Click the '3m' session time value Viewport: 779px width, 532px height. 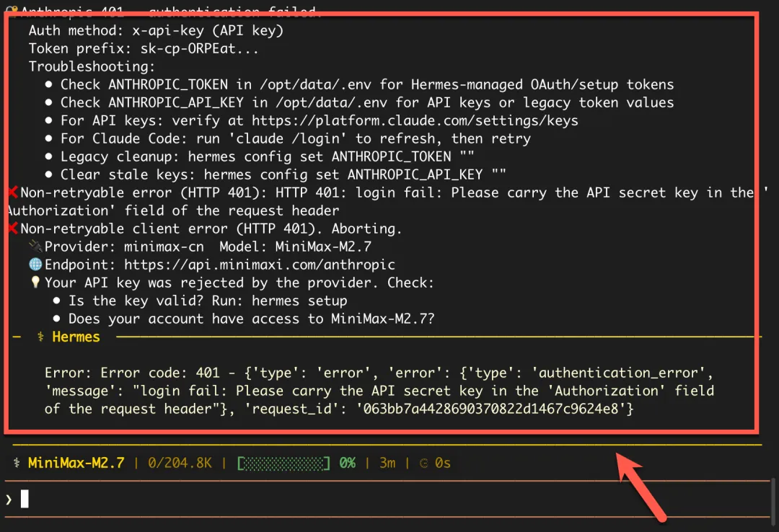click(387, 463)
